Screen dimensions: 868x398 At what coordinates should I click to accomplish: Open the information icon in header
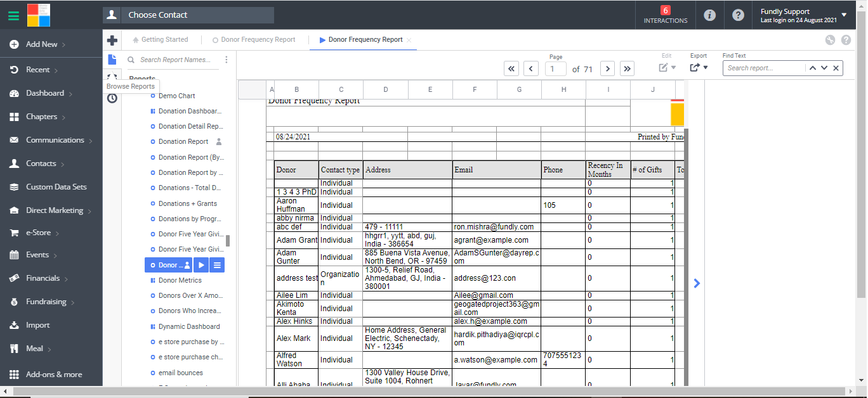click(710, 15)
